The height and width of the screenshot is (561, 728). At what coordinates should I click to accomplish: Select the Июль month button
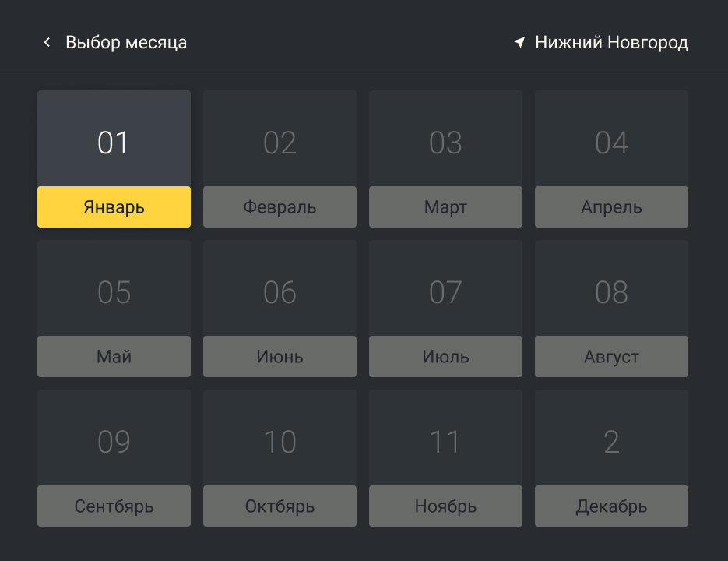[445, 357]
